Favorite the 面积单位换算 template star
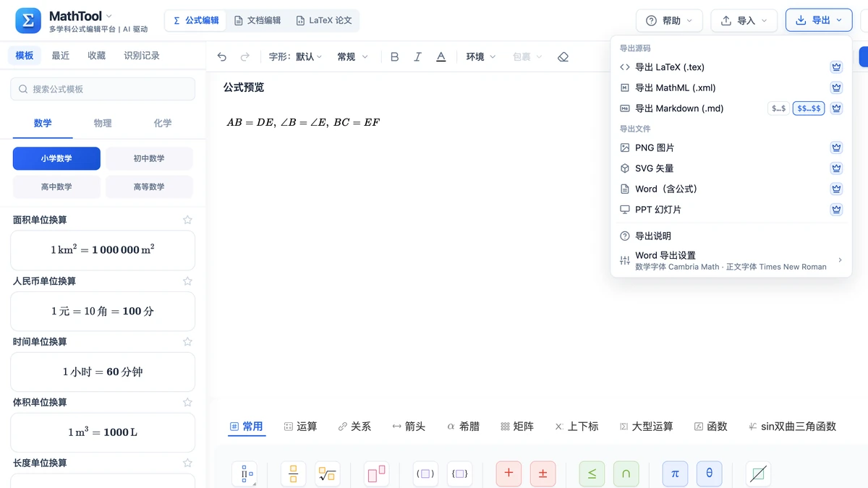 (x=187, y=220)
